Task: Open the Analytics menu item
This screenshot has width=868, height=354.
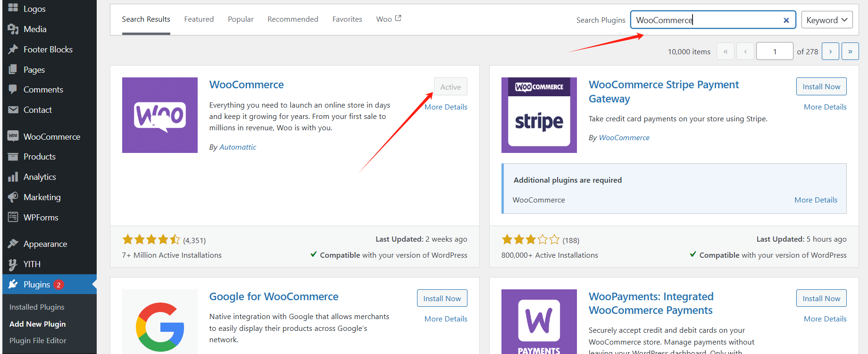Action: (x=40, y=177)
